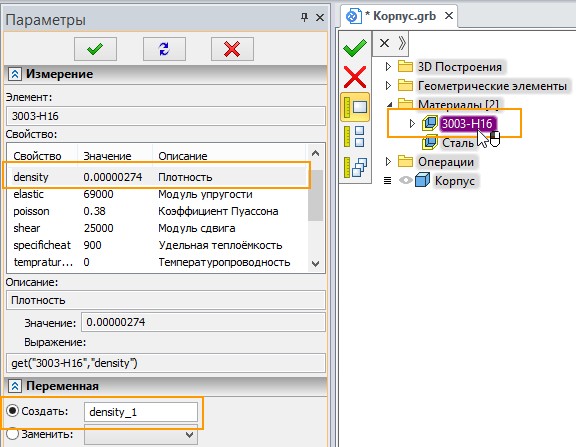Click the density_1 variable name field
The height and width of the screenshot is (447, 576).
click(141, 412)
